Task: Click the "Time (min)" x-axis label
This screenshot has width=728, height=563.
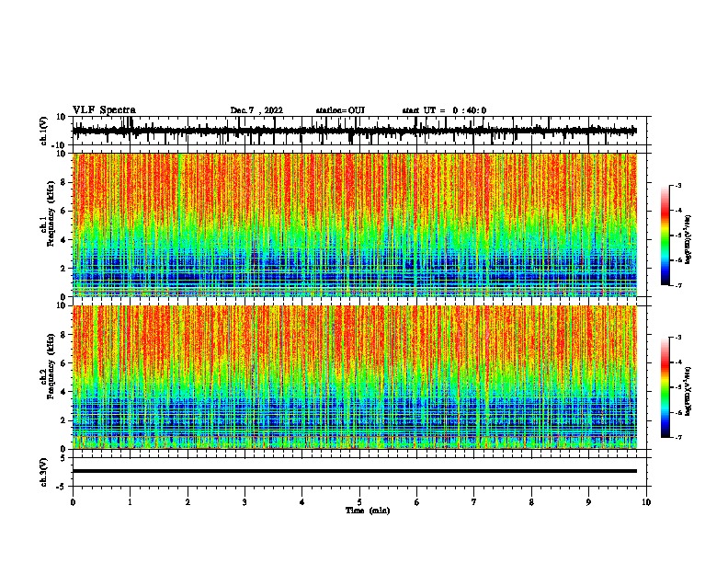Action: click(x=368, y=511)
